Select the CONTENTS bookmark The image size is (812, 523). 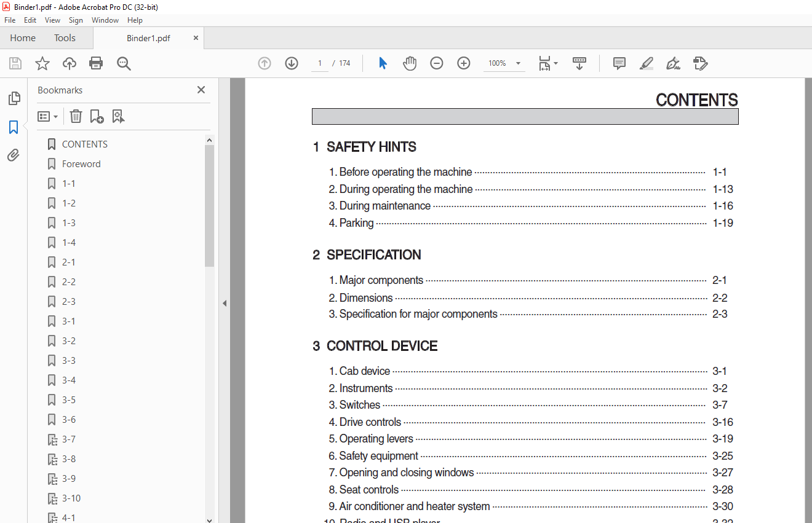click(x=85, y=144)
